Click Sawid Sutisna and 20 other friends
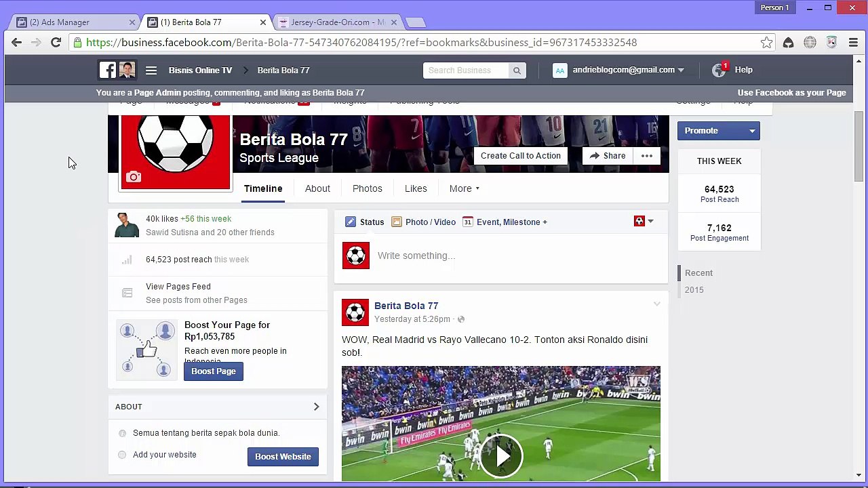 coord(210,232)
